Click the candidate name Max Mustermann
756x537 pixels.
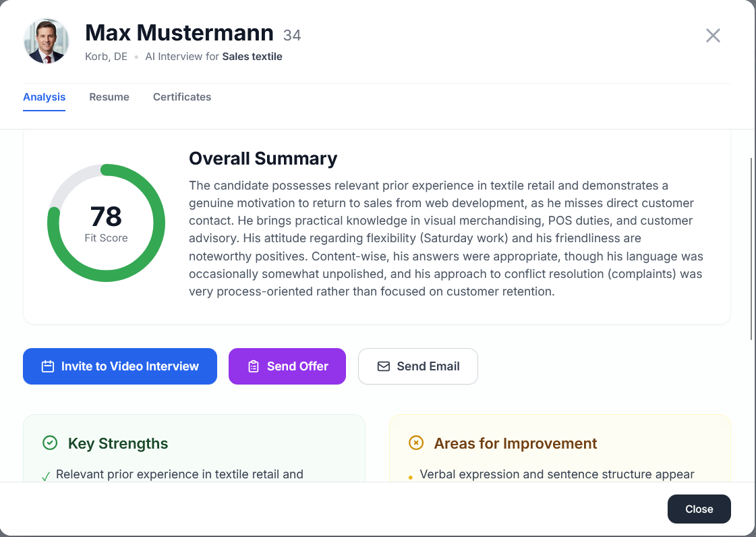click(179, 32)
